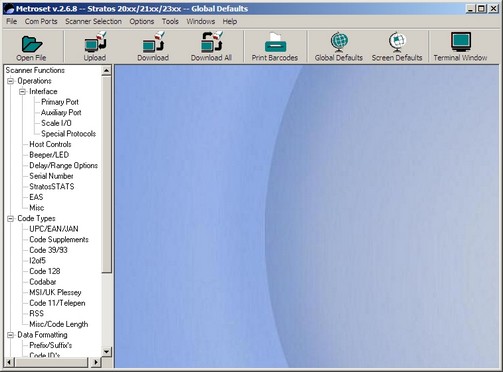Click the Metroset title bar app icon
The height and width of the screenshot is (372, 503).
(9, 8)
